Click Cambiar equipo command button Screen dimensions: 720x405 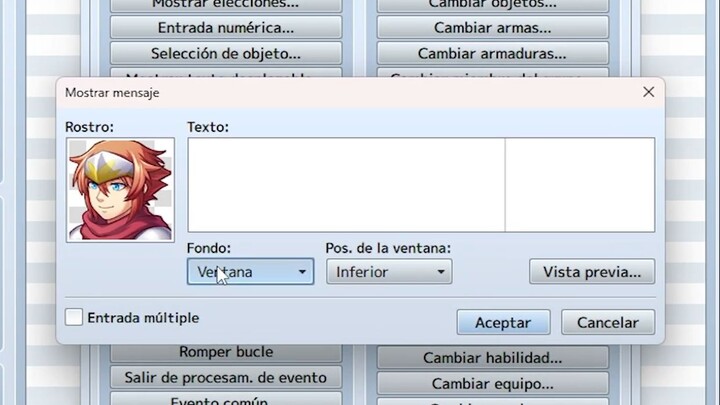coord(493,383)
